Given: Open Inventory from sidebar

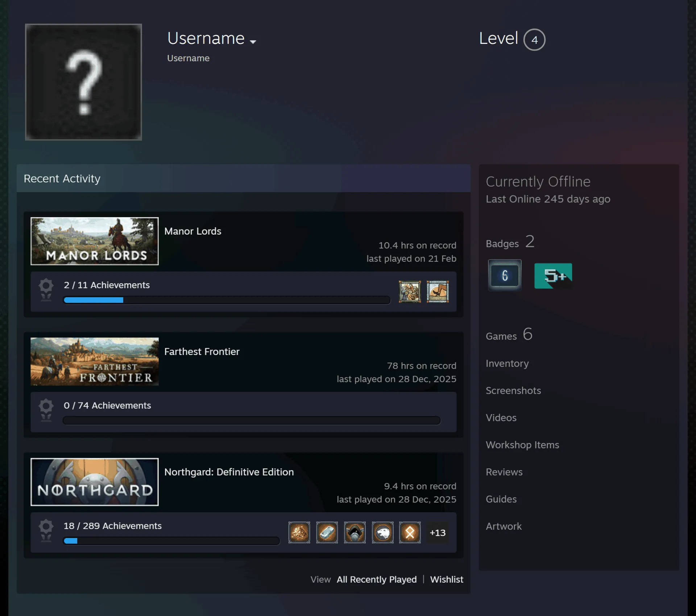Looking at the screenshot, I should 507,363.
